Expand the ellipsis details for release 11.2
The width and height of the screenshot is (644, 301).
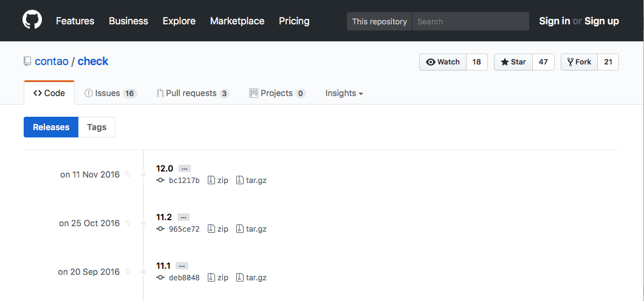tap(183, 217)
